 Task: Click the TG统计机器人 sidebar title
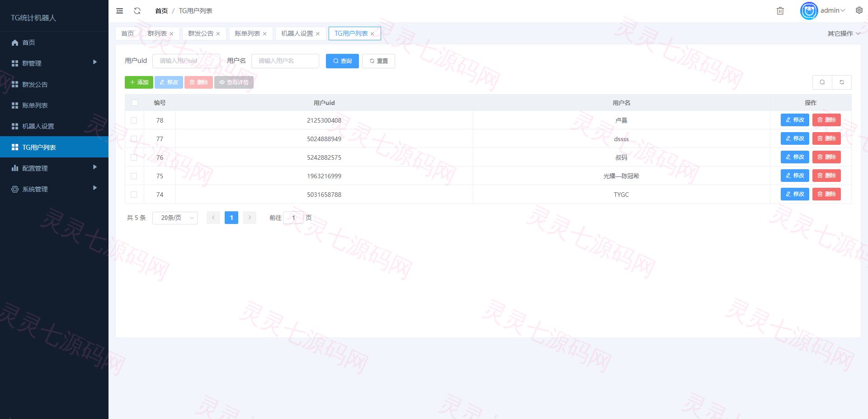33,18
